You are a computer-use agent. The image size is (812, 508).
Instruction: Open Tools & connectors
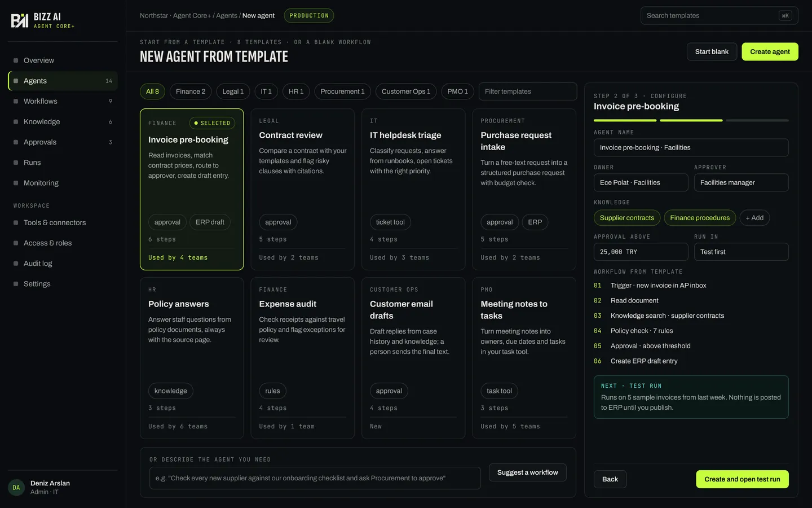tap(63, 223)
